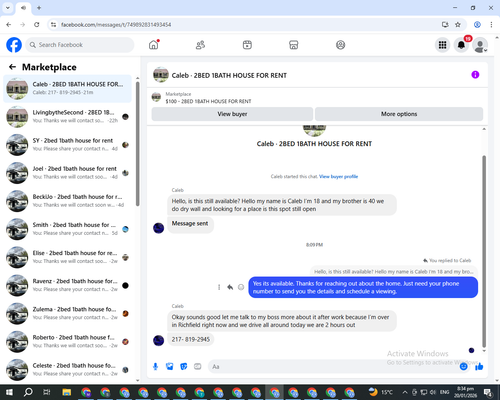500x400 pixels.
Task: Open the notifications bell
Action: [x=461, y=45]
